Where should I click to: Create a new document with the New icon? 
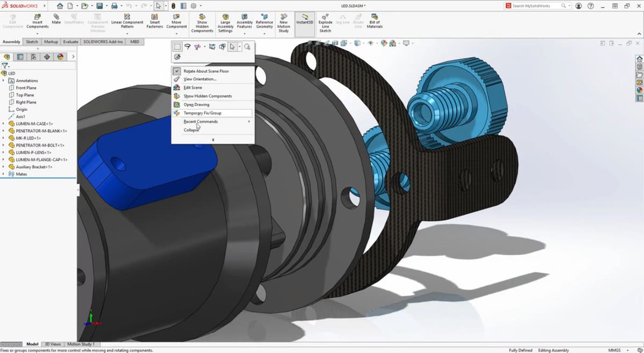70,6
